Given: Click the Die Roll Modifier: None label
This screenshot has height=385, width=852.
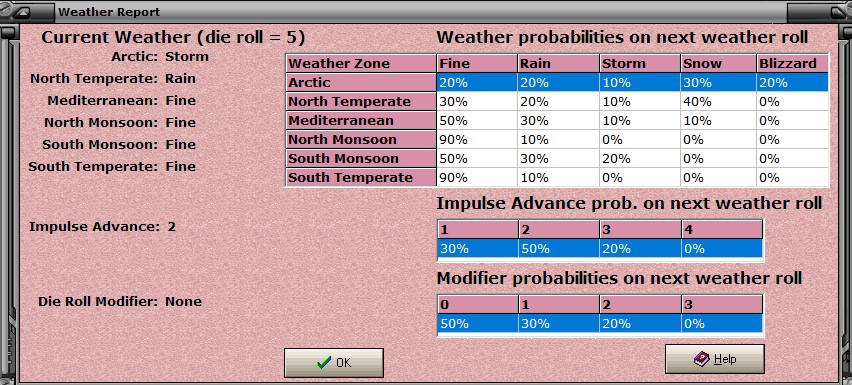Looking at the screenshot, I should click(120, 301).
